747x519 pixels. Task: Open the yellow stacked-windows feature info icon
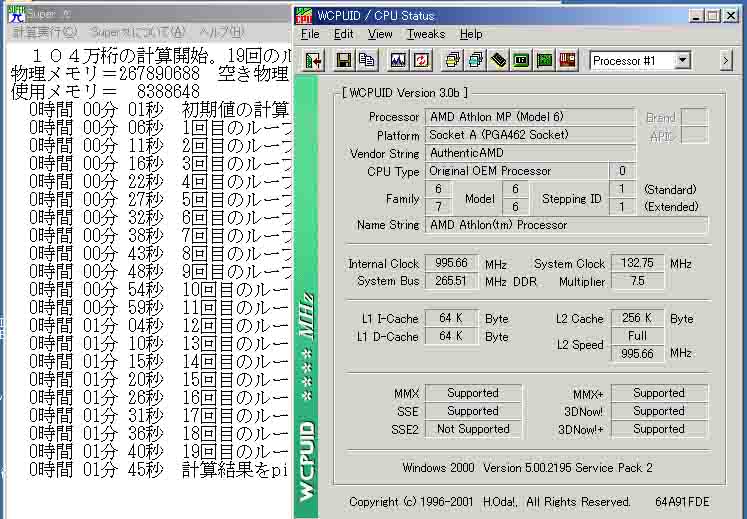pyautogui.click(x=452, y=61)
